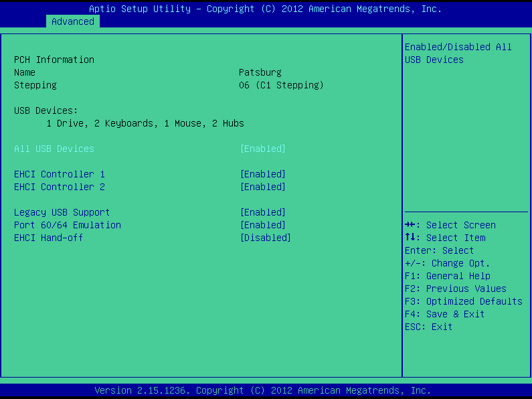Click the F2: Previous Values hint
This screenshot has height=399, width=532.
[455, 289]
